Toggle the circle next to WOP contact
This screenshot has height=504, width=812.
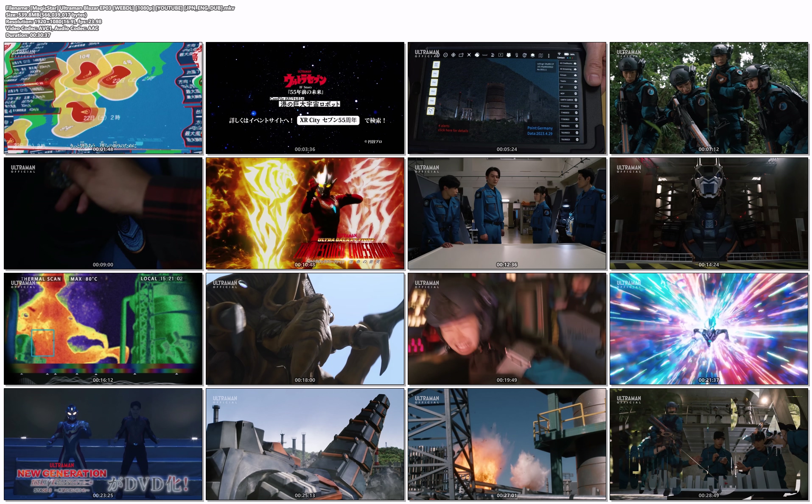(575, 93)
